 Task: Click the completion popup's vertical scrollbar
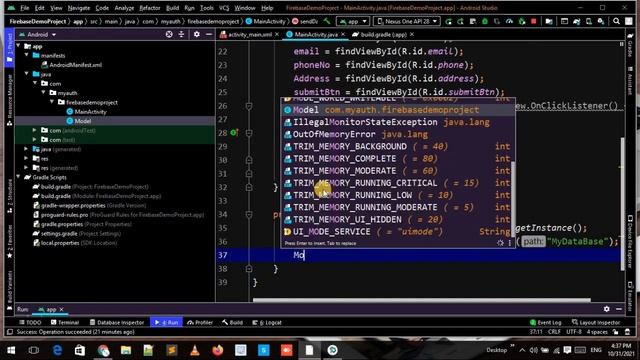[x=513, y=198]
